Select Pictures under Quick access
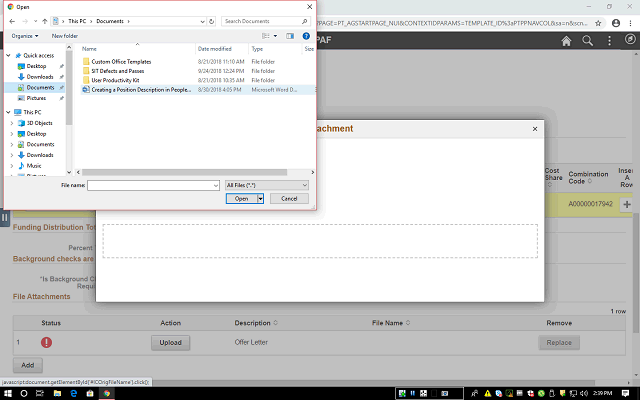This screenshot has height=400, width=640. point(36,98)
